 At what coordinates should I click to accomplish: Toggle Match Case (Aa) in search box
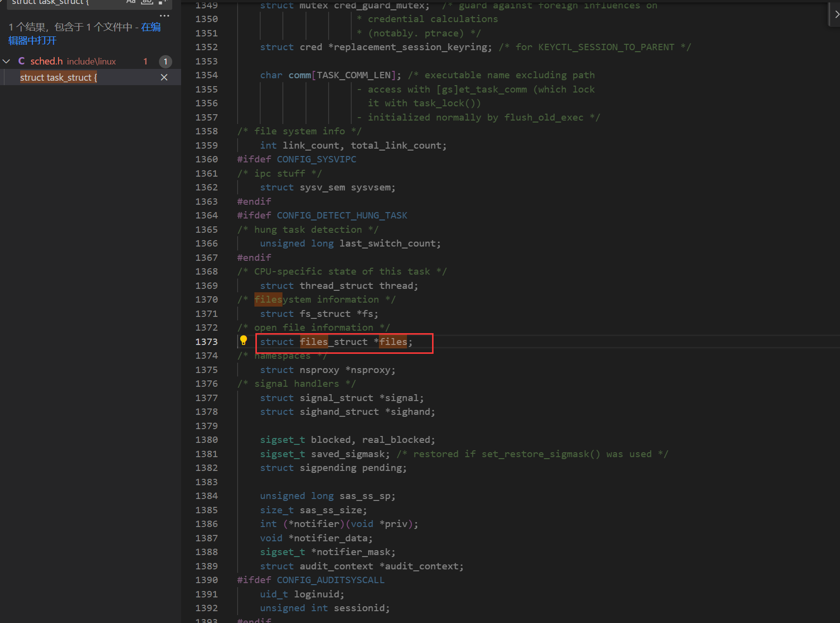coord(130,2)
